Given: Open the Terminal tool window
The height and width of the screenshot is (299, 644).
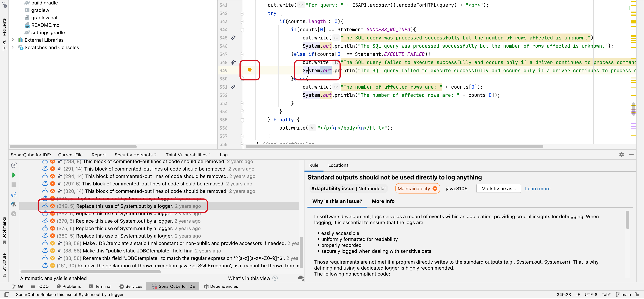Looking at the screenshot, I should click(100, 286).
